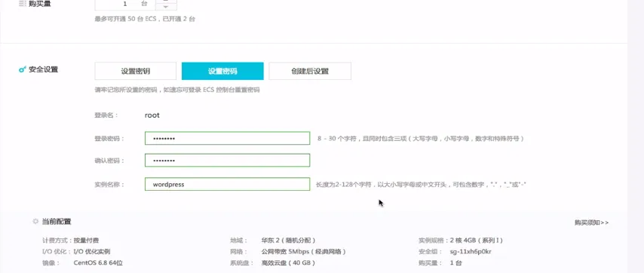Click the 安全设置 section label
644x273 pixels.
click(44, 70)
